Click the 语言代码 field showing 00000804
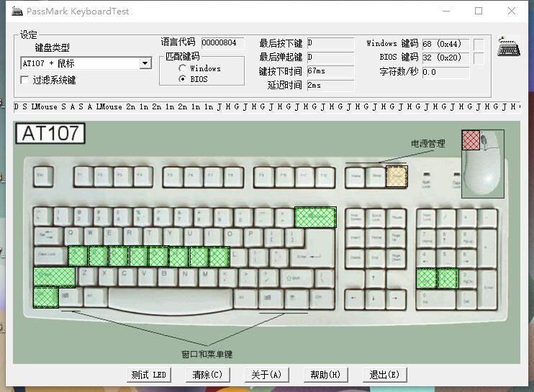This screenshot has height=392, width=534. click(x=222, y=43)
